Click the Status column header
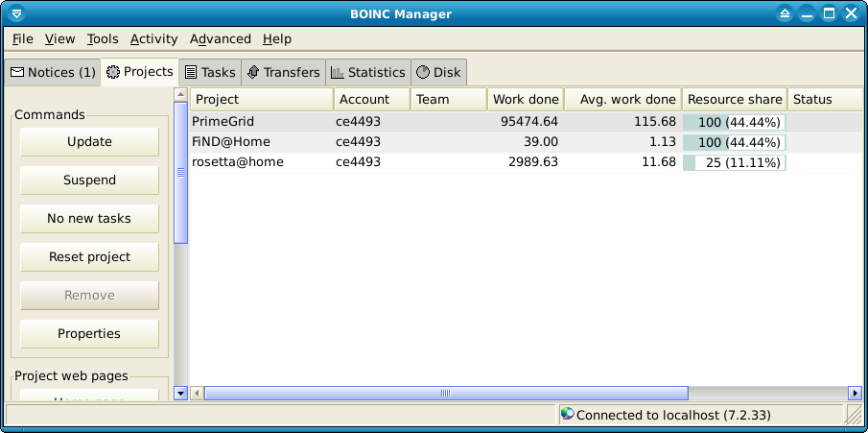The image size is (868, 433). tap(825, 99)
